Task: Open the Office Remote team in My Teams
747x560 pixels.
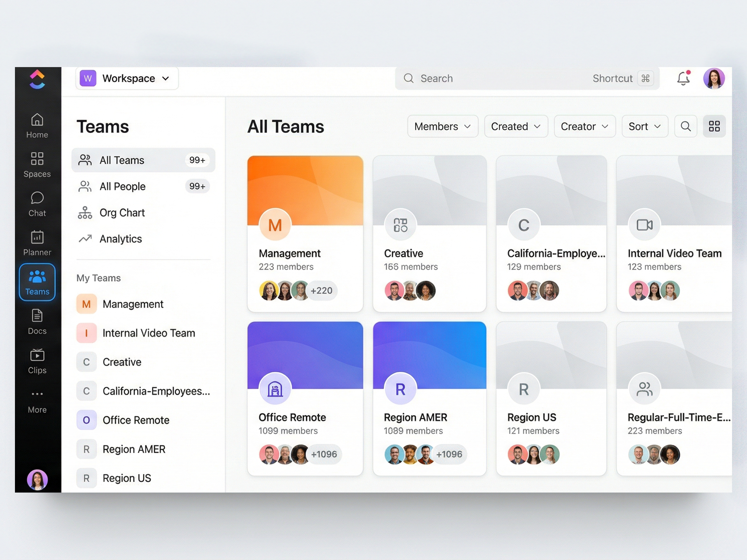Action: pyautogui.click(x=136, y=420)
